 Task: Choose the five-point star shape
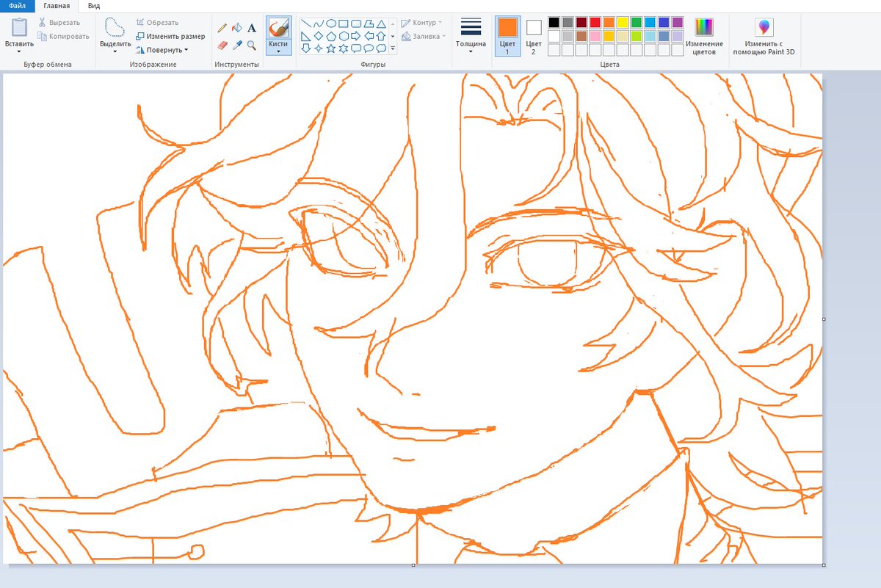click(x=331, y=48)
